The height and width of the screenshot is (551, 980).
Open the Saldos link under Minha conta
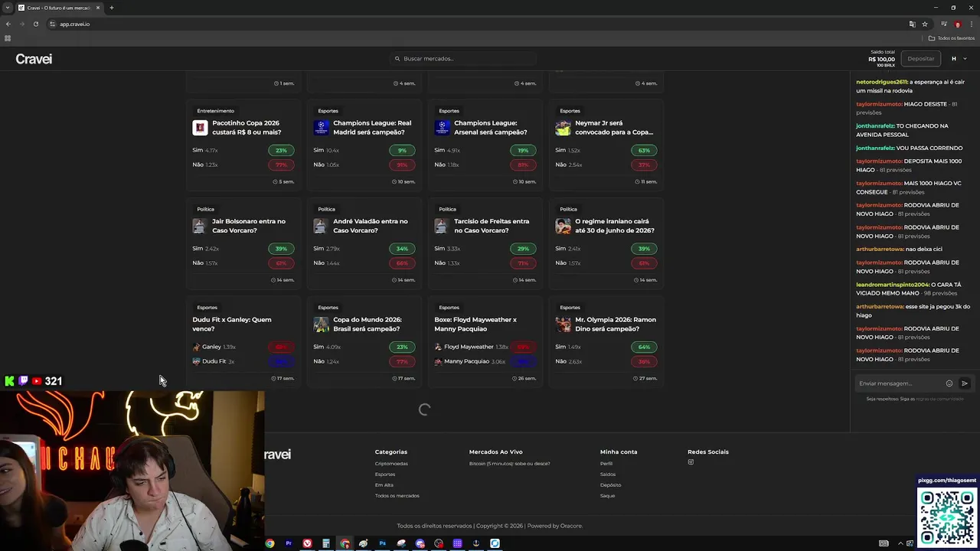coord(608,474)
